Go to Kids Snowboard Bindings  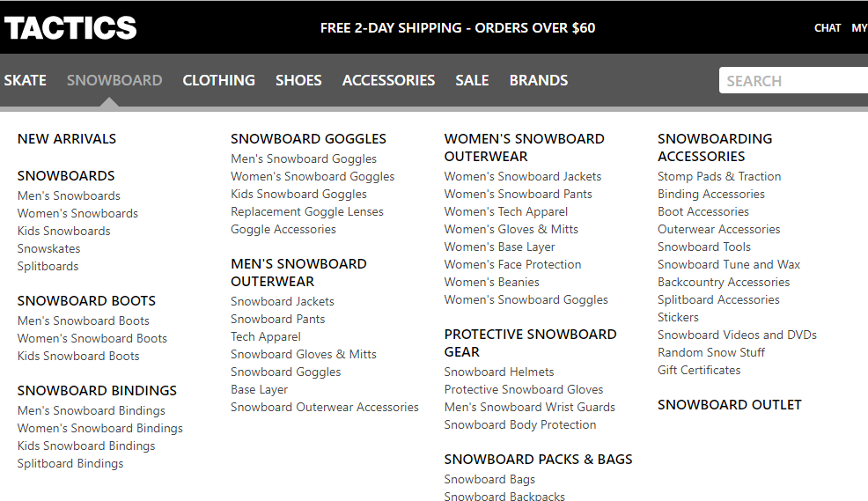click(86, 446)
